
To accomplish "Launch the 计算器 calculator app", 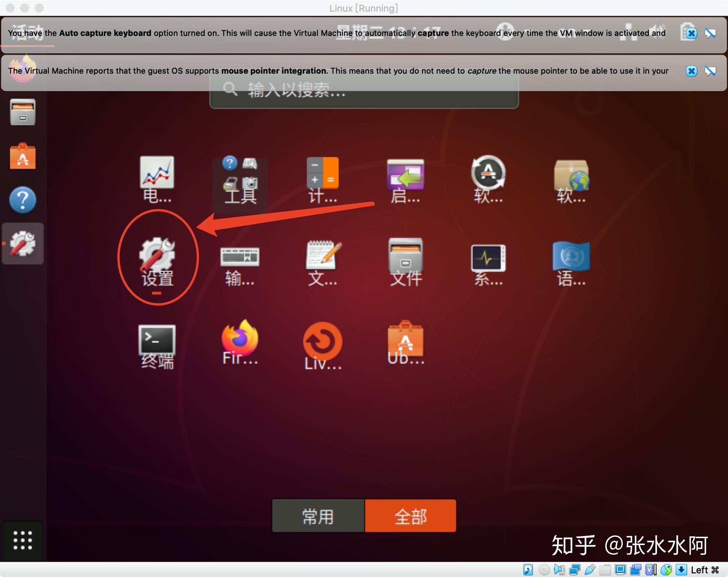I will (322, 178).
